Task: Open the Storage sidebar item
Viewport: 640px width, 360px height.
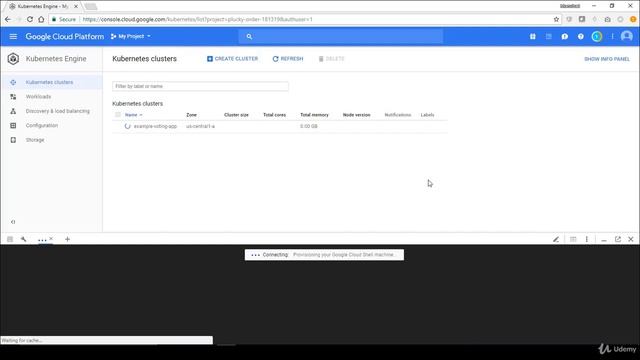Action: 35,140
